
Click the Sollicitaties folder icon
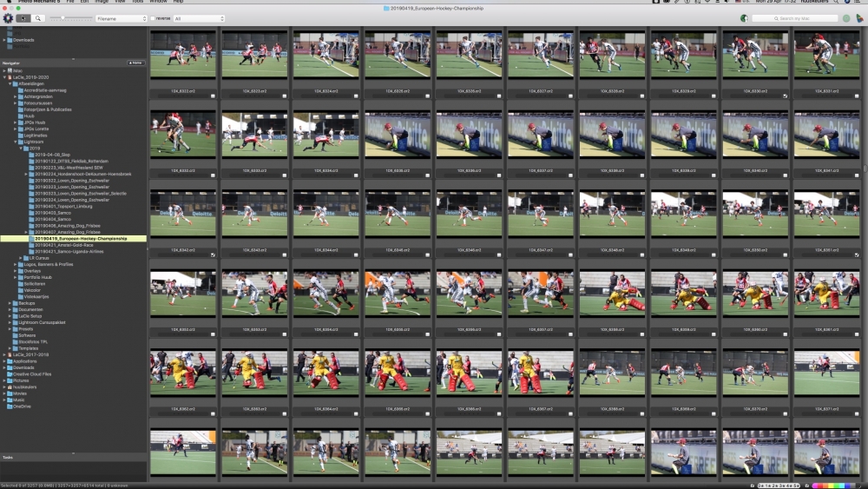pos(21,283)
